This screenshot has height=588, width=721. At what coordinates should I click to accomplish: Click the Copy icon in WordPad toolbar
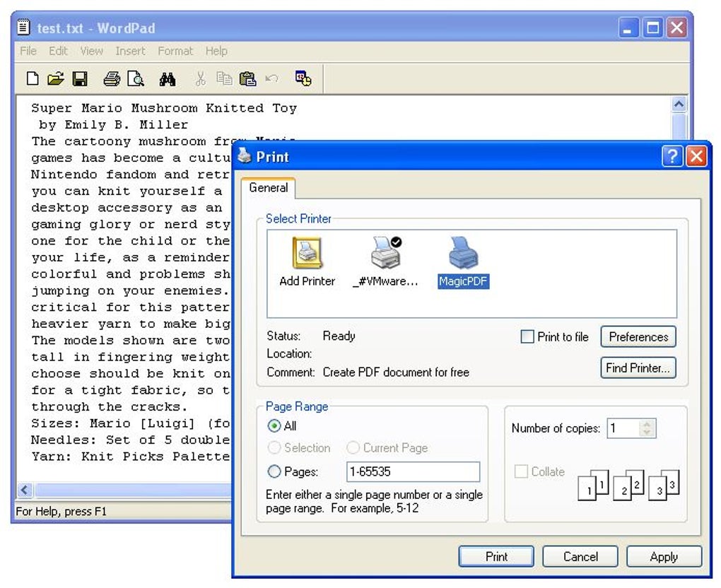pos(224,78)
